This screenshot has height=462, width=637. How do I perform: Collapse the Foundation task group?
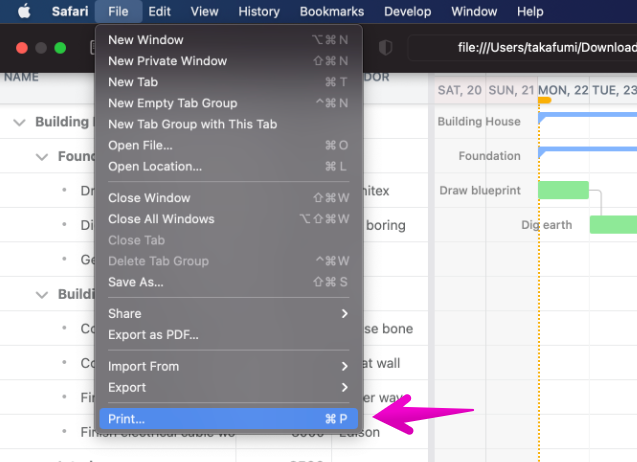click(x=41, y=157)
